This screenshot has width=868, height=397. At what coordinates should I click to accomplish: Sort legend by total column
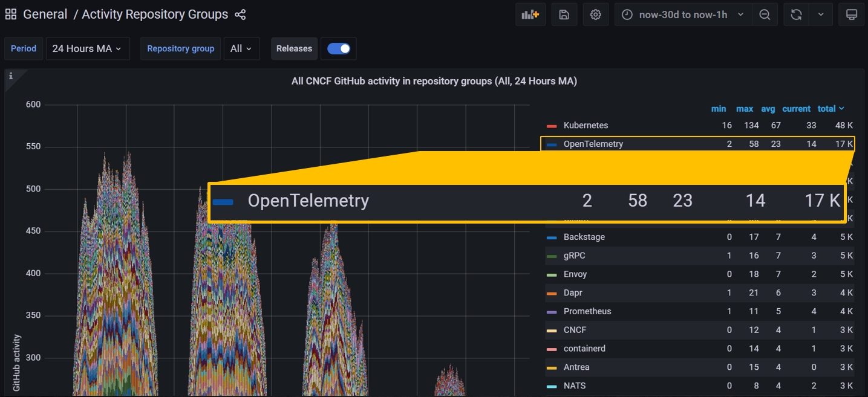[830, 109]
